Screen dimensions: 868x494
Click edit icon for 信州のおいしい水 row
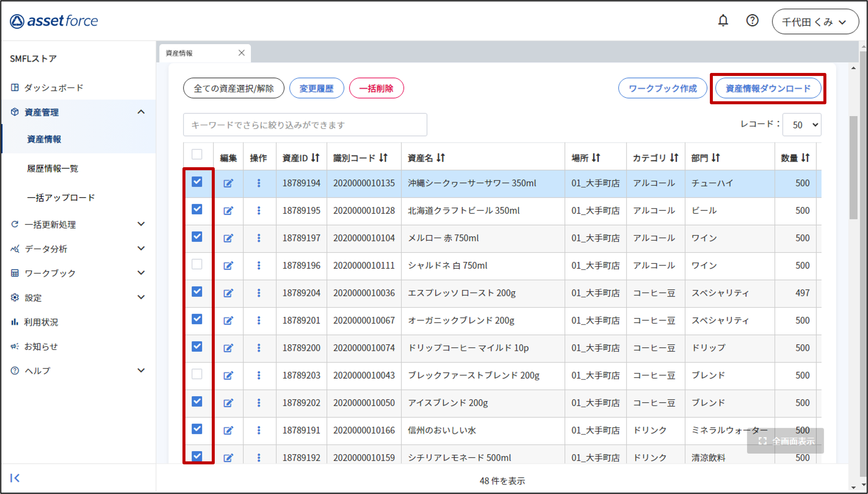pos(228,430)
